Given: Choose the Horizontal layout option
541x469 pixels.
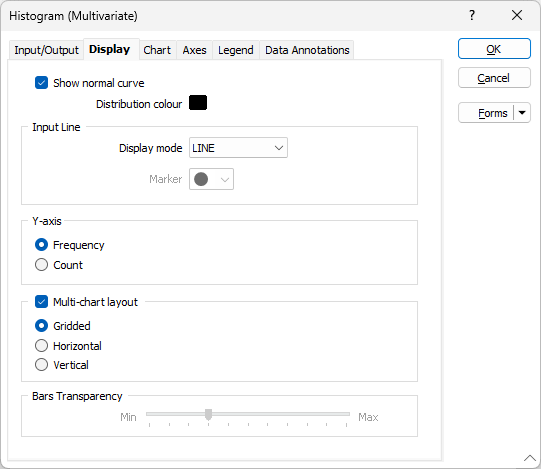Looking at the screenshot, I should pyautogui.click(x=41, y=346).
